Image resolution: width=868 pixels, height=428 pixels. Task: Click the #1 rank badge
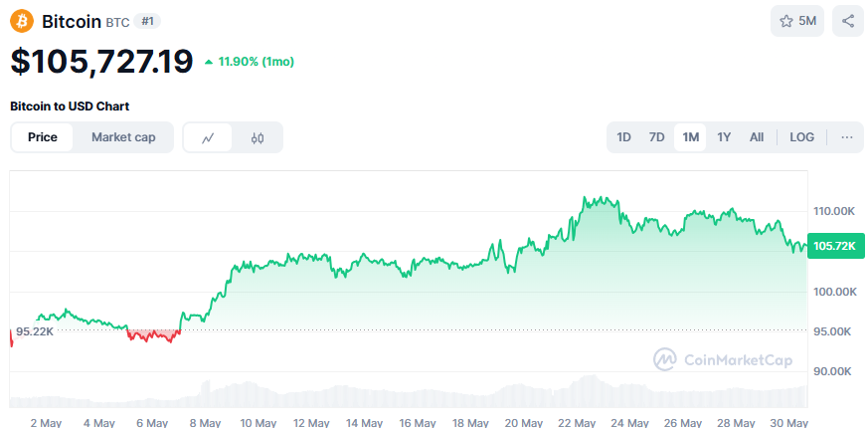[x=147, y=22]
